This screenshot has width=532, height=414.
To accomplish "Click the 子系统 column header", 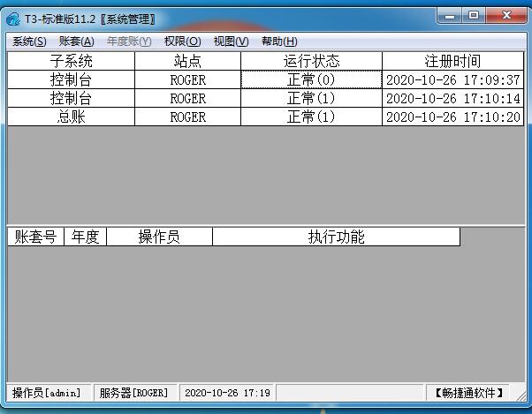I will pos(71,61).
